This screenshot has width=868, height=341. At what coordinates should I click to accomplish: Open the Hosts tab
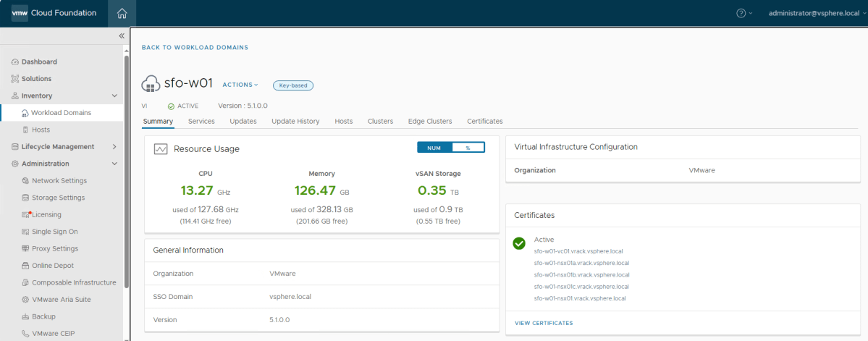click(x=344, y=121)
